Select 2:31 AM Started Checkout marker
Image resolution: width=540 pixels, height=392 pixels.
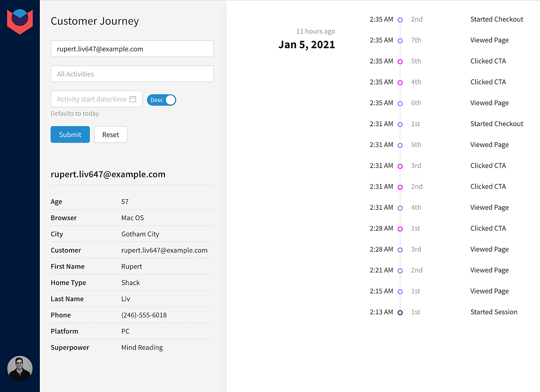[400, 124]
